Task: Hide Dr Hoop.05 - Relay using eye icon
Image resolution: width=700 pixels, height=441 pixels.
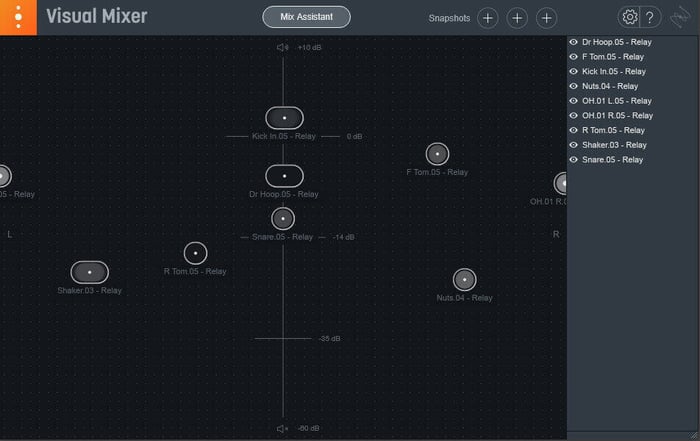Action: 574,42
